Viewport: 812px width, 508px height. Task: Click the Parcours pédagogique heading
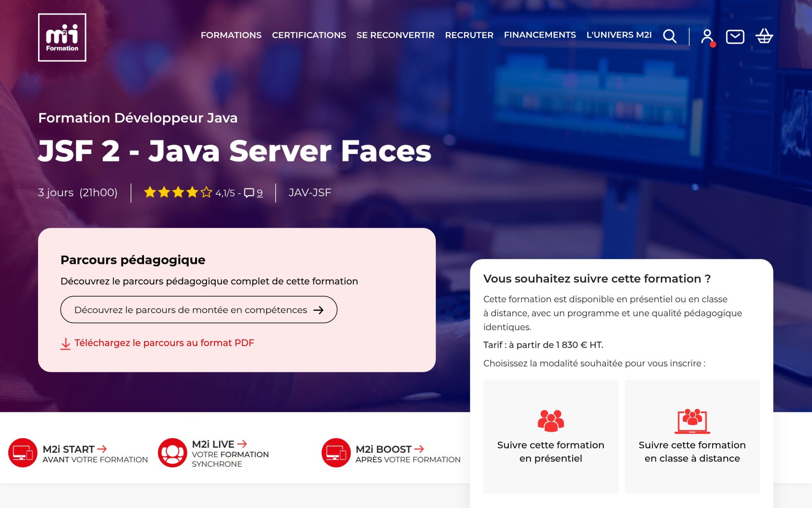pos(133,260)
